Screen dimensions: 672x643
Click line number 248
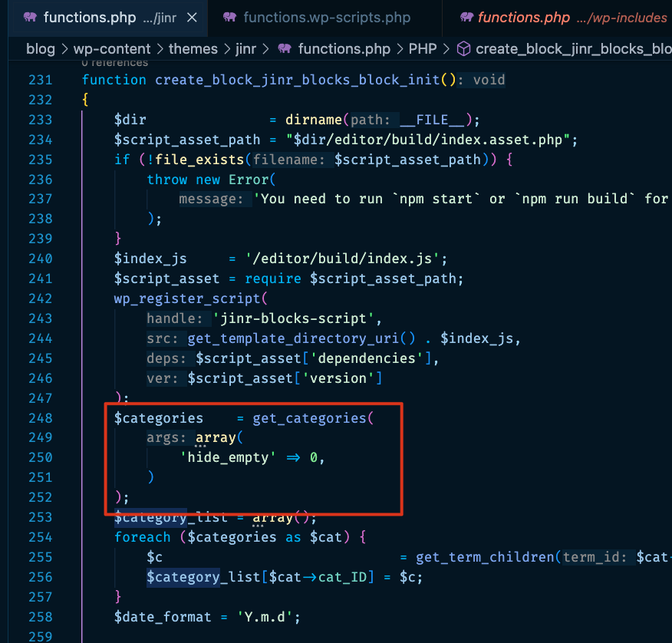(x=41, y=418)
